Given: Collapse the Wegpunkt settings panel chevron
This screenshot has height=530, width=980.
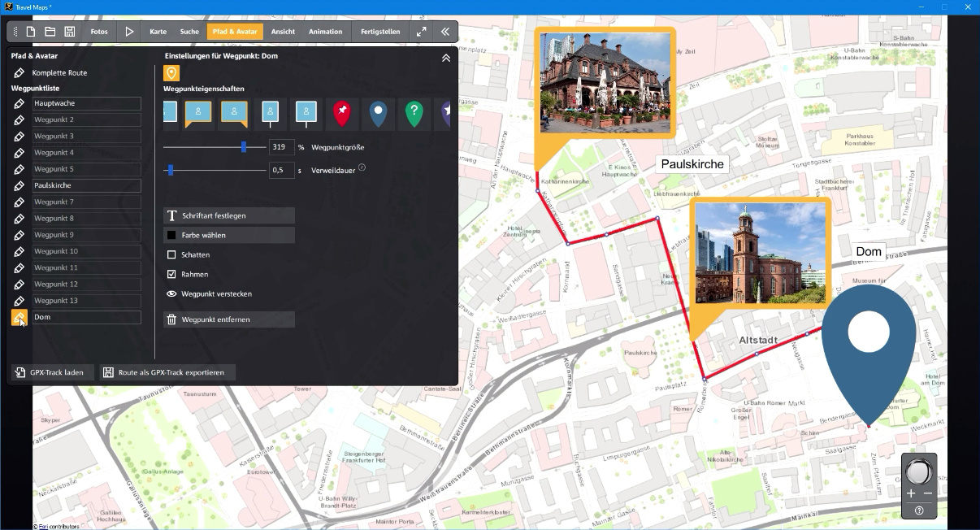Looking at the screenshot, I should click(x=445, y=58).
